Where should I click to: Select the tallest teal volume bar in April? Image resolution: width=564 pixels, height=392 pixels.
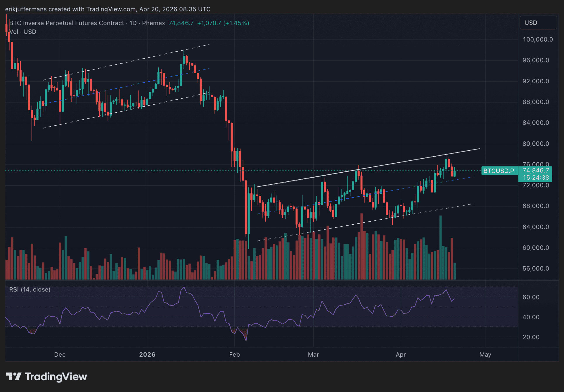point(440,248)
